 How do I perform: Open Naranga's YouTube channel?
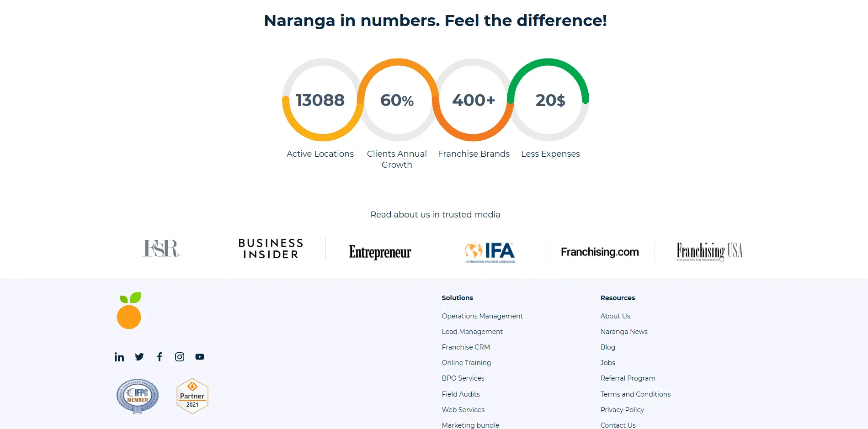[199, 357]
